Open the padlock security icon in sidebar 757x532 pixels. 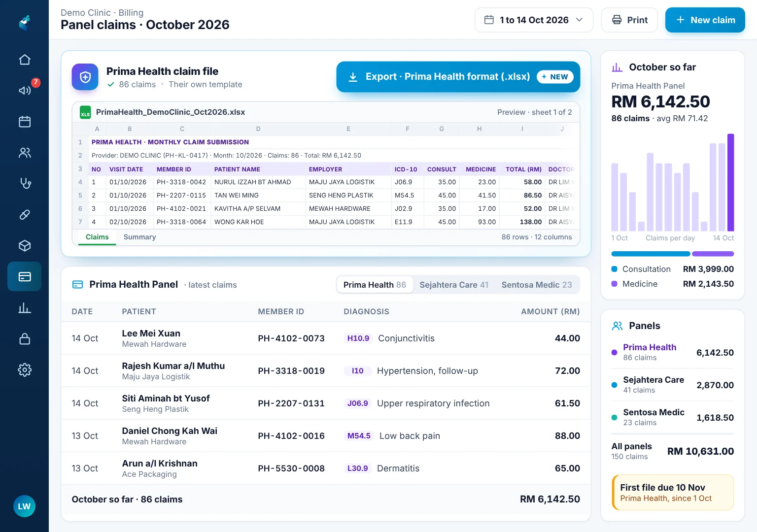[25, 339]
